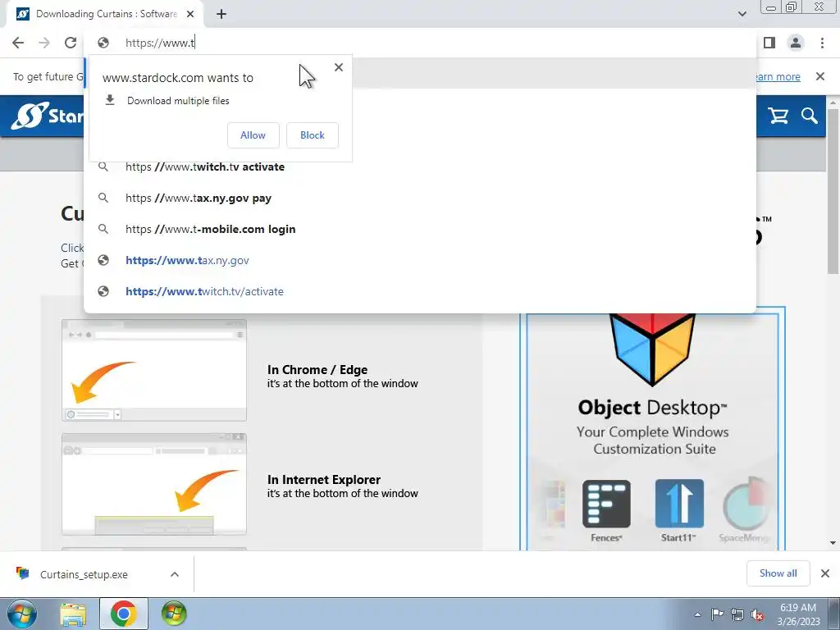
Task: Open a new tab with the plus button
Action: point(221,14)
